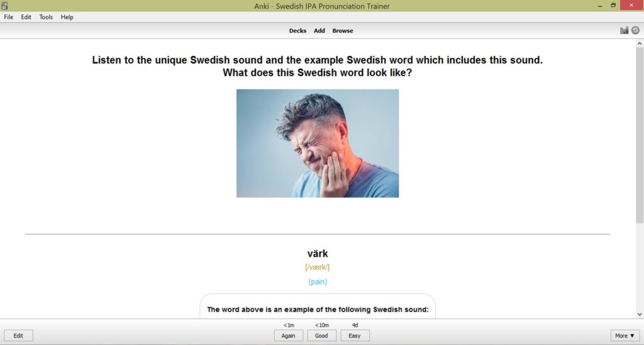The width and height of the screenshot is (644, 345).
Task: Minimize the Anki window
Action: click(600, 6)
